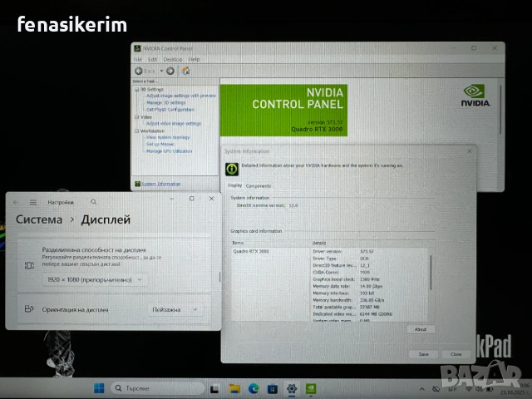This screenshot has height=399, width=532.
Task: Open the Windows Start menu
Action: tap(99, 388)
